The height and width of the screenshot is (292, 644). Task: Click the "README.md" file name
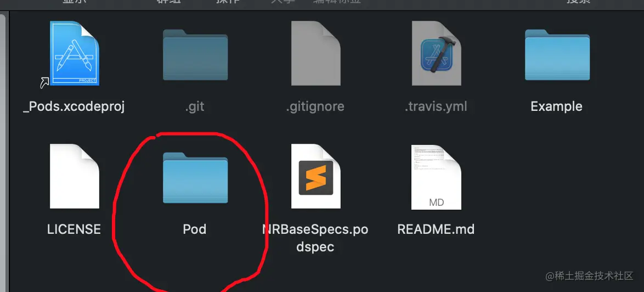click(436, 229)
